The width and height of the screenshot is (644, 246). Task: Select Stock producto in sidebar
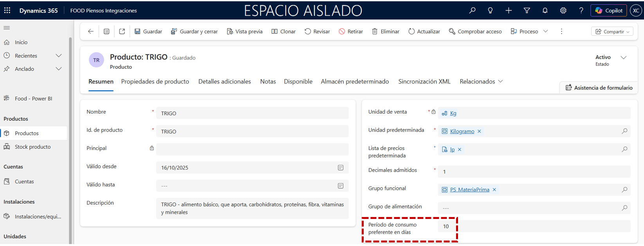32,147
